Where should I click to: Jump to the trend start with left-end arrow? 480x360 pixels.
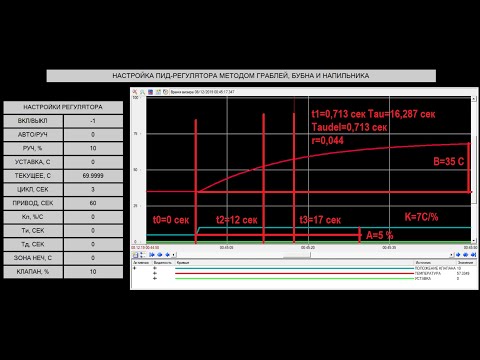pos(152,255)
